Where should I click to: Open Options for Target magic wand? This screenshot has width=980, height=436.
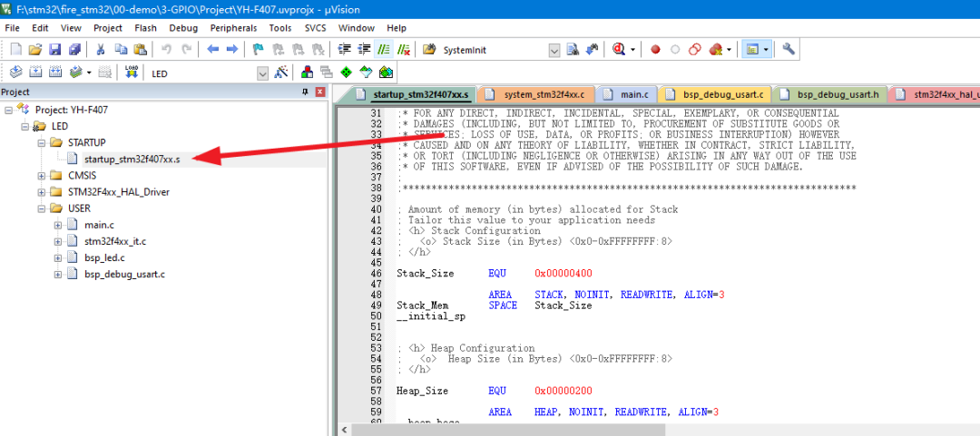[281, 73]
